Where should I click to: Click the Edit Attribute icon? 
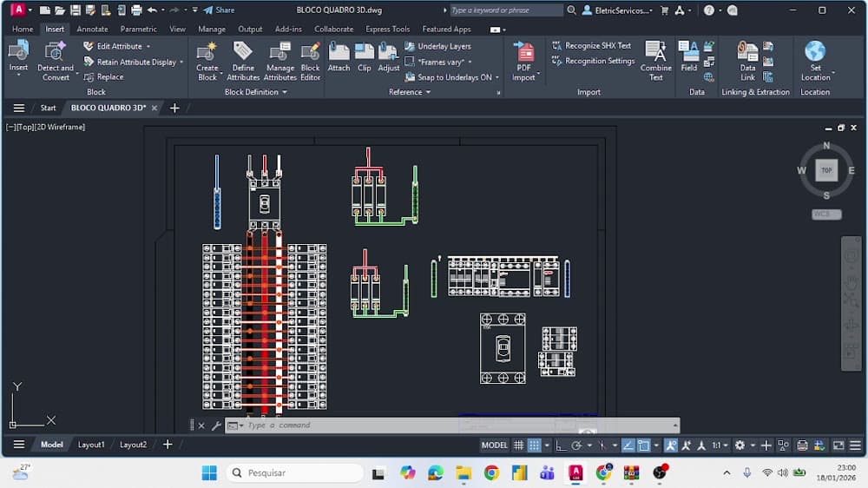89,46
